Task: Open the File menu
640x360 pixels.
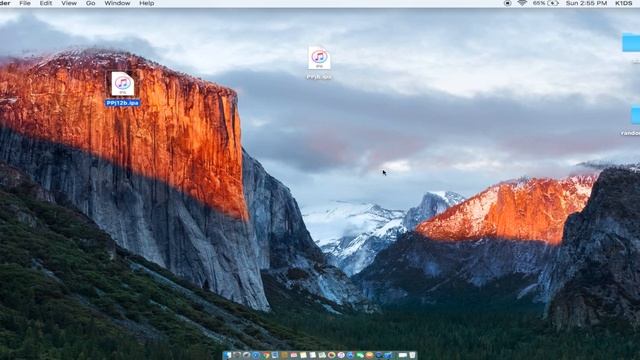Action: click(25, 3)
